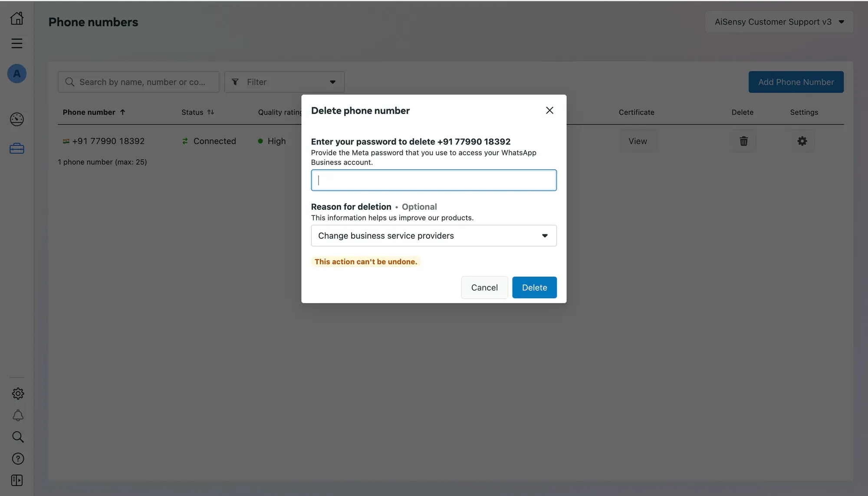
Task: Open the sidebar search magnifier icon
Action: (x=18, y=437)
